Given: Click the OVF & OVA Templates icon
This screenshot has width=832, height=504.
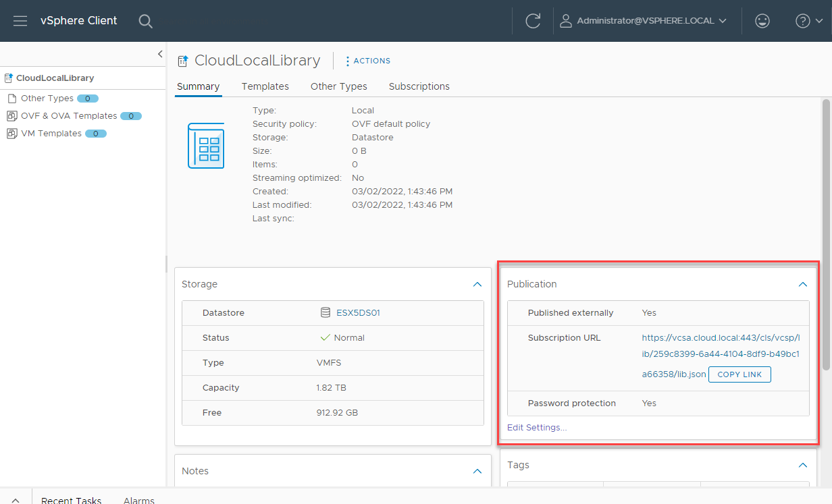Looking at the screenshot, I should coord(11,116).
